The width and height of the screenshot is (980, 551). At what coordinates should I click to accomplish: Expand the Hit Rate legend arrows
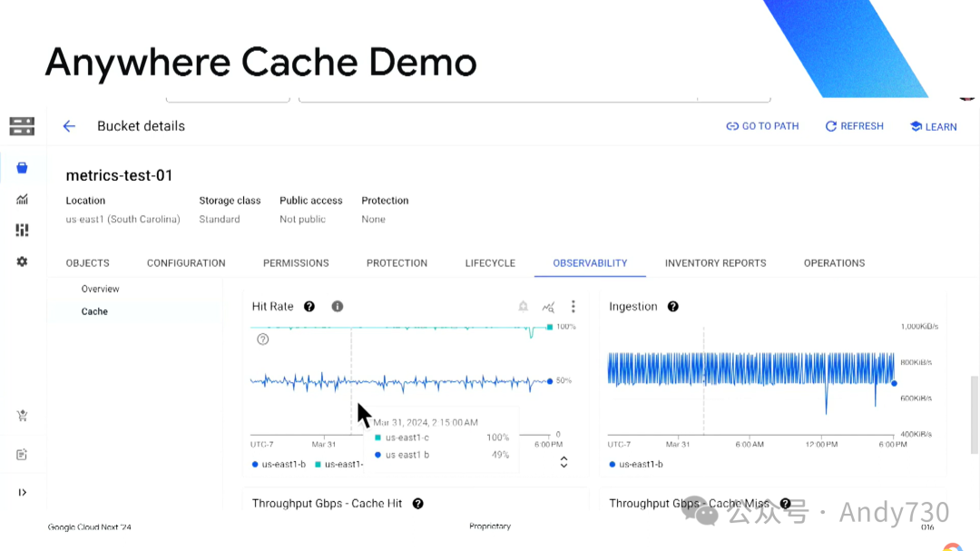(x=563, y=462)
